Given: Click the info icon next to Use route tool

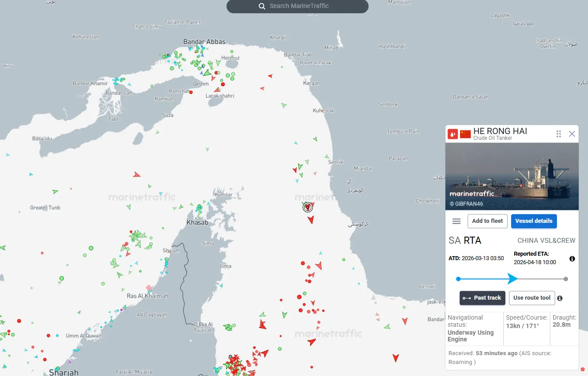Looking at the screenshot, I should point(560,298).
